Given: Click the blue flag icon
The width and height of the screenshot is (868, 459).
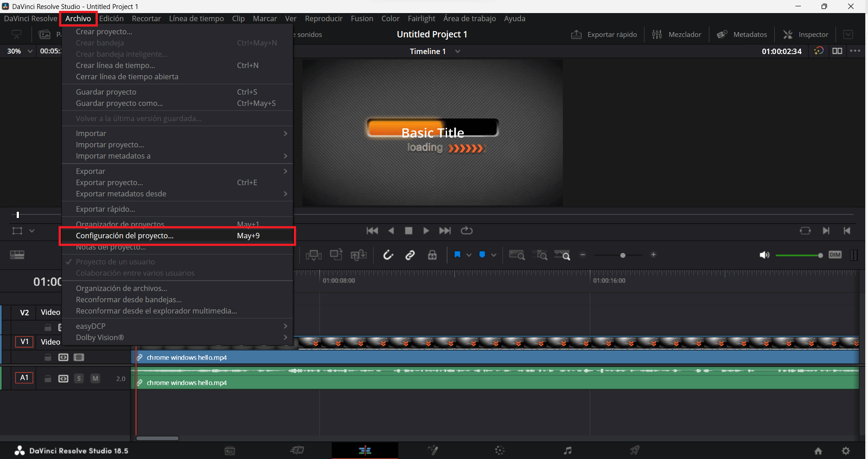Looking at the screenshot, I should (x=457, y=255).
